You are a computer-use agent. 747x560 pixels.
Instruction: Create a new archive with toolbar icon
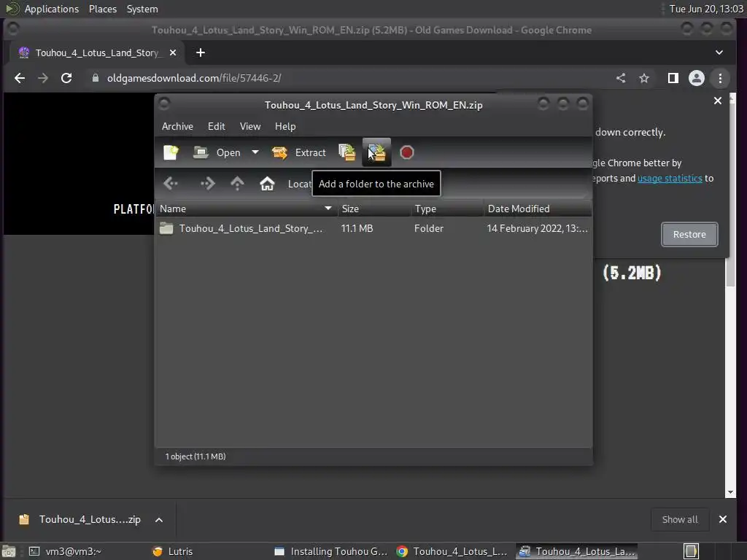point(171,152)
